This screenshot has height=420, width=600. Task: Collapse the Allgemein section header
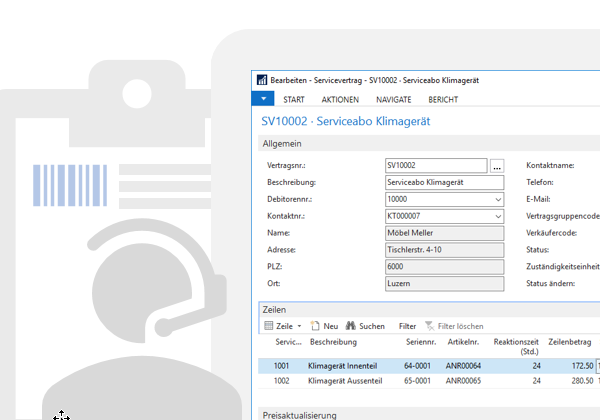(x=429, y=143)
